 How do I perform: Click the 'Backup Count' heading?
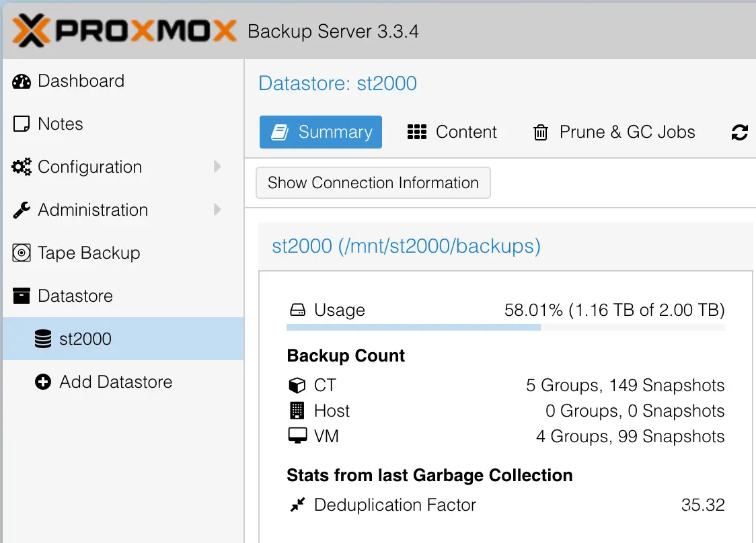[346, 356]
